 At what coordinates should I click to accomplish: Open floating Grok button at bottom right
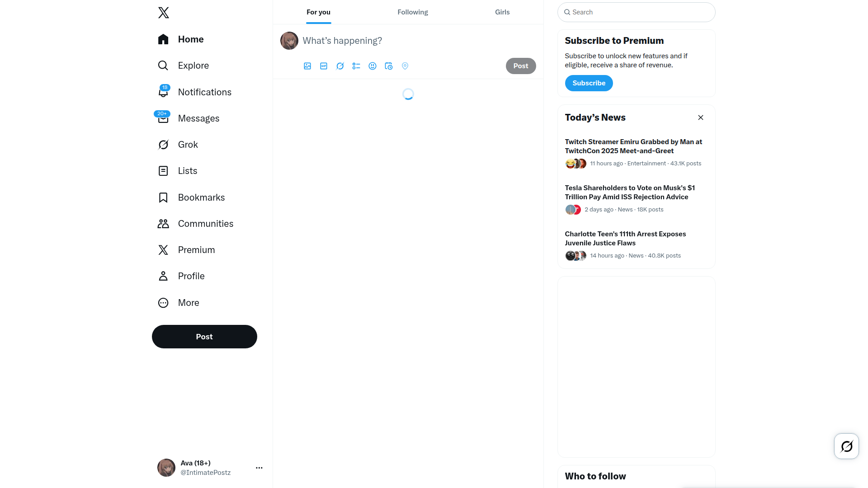tap(846, 446)
